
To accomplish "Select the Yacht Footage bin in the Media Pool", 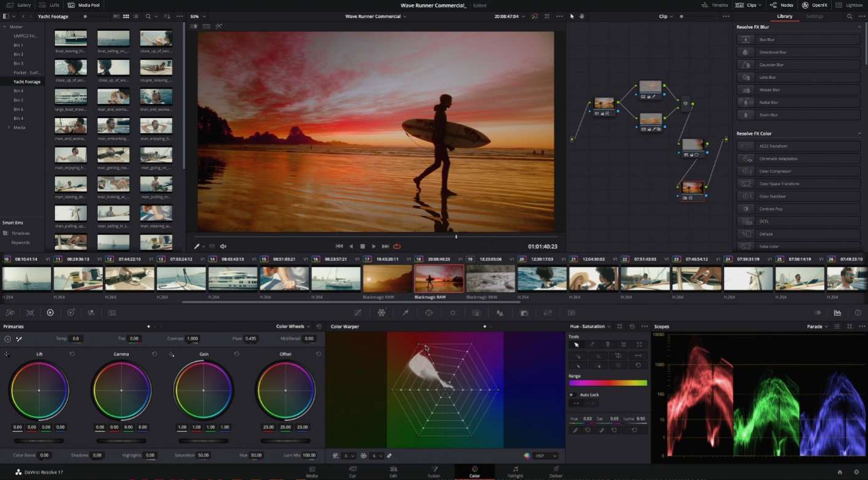I will pos(27,81).
